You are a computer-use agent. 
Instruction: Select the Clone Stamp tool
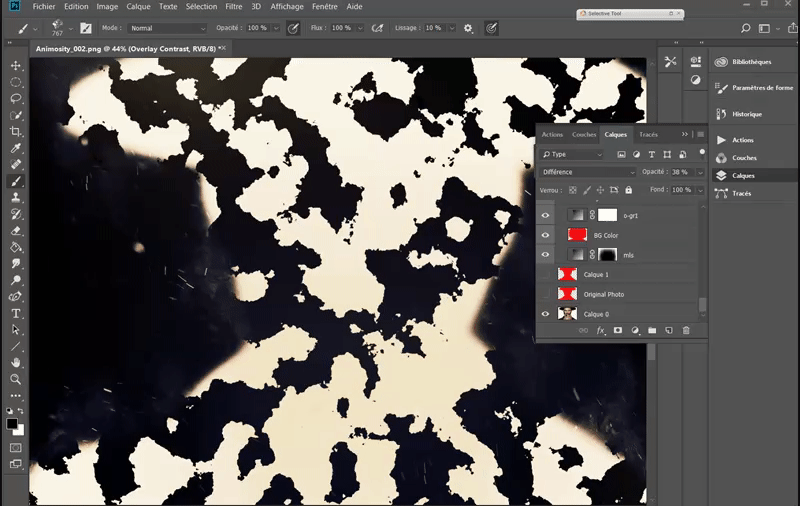(16, 197)
